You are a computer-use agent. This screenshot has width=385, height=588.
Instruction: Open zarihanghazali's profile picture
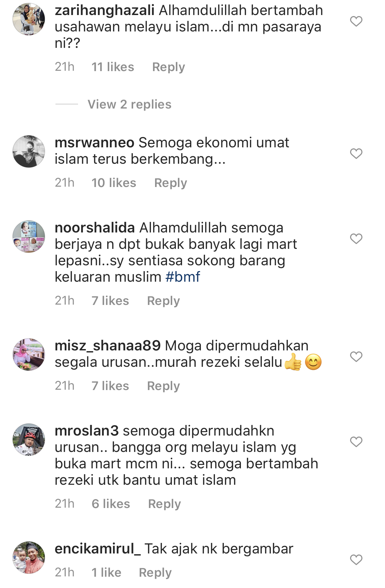click(x=29, y=19)
